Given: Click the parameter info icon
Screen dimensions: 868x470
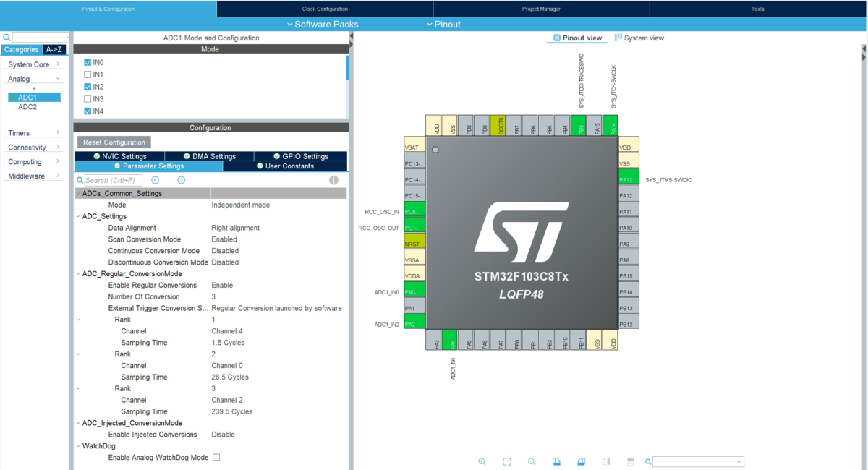Looking at the screenshot, I should click(x=333, y=180).
